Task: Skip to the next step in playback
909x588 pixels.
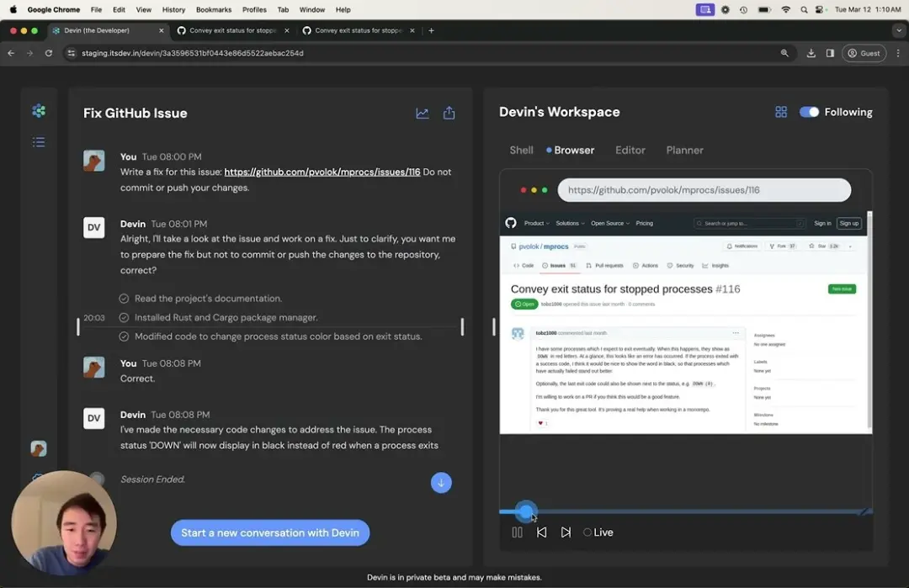Action: tap(566, 532)
